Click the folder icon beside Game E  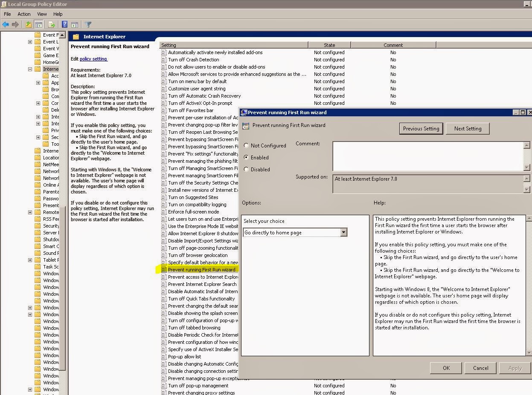(x=38, y=55)
